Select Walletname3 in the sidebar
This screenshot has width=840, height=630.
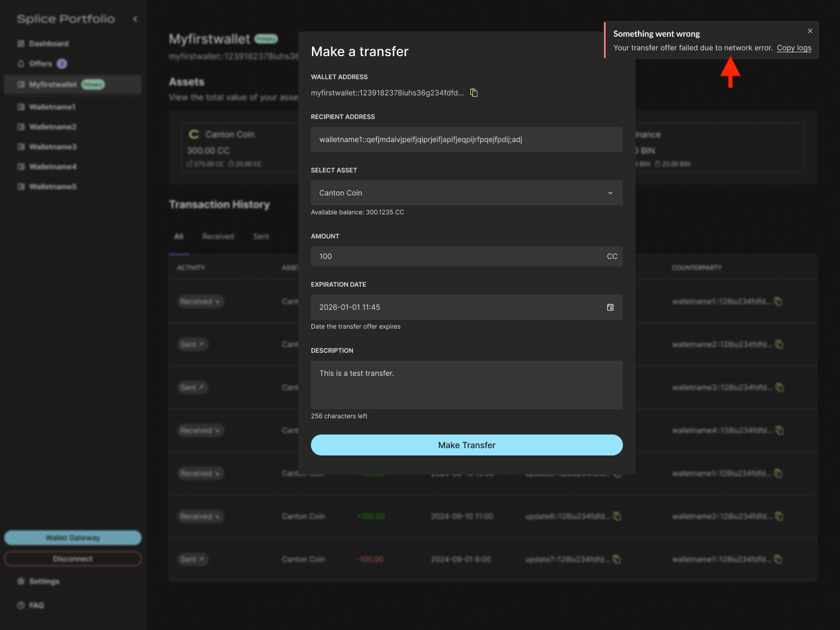pos(73,147)
